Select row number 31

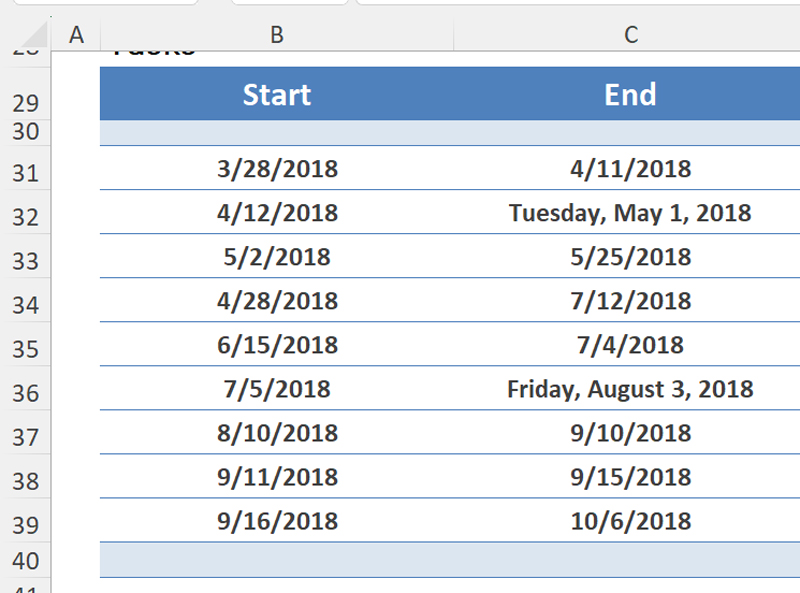(x=27, y=169)
